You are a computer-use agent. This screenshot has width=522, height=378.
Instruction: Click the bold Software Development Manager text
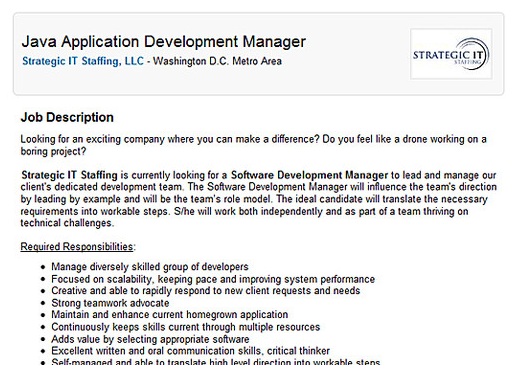tap(309, 175)
